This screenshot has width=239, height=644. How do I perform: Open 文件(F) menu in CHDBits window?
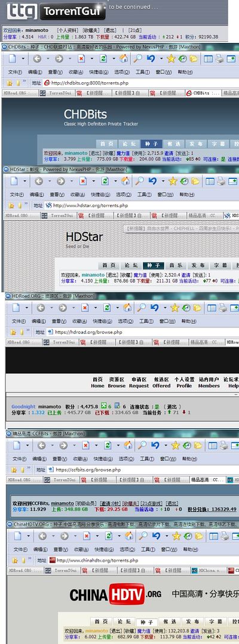tap(15, 72)
